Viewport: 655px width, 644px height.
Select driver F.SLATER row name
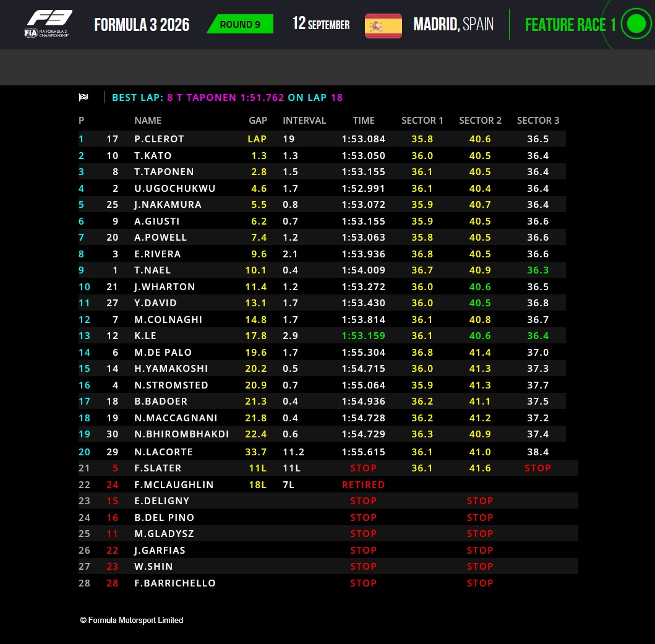coord(158,468)
